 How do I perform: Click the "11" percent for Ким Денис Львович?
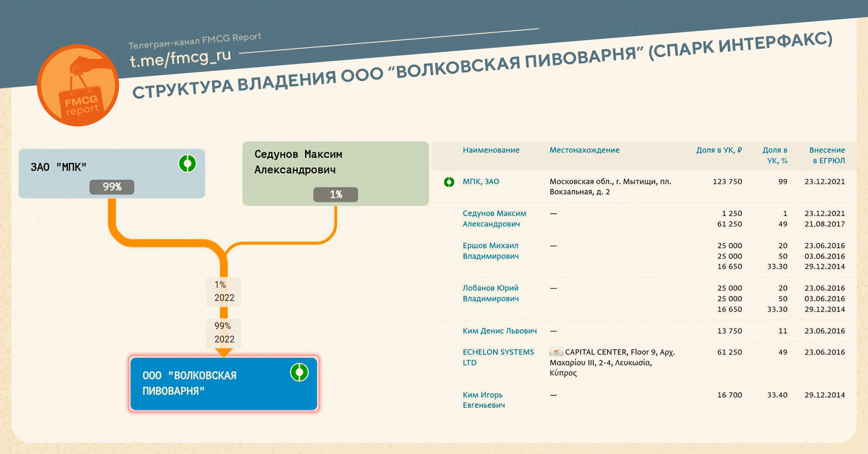[783, 331]
